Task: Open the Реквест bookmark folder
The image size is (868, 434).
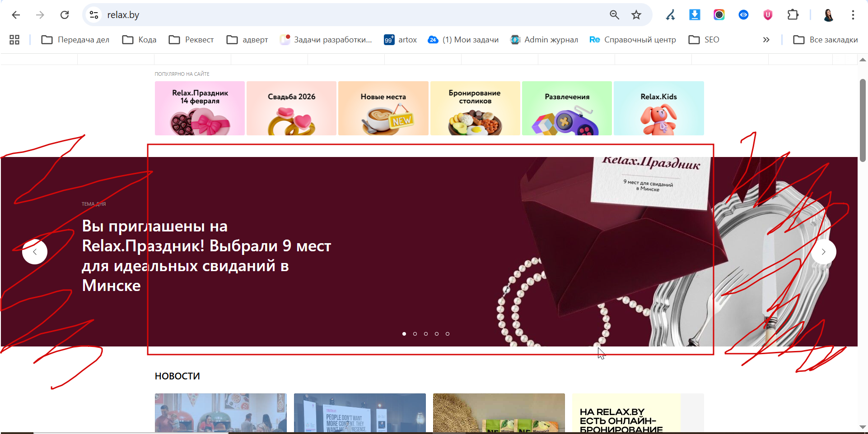Action: point(191,40)
